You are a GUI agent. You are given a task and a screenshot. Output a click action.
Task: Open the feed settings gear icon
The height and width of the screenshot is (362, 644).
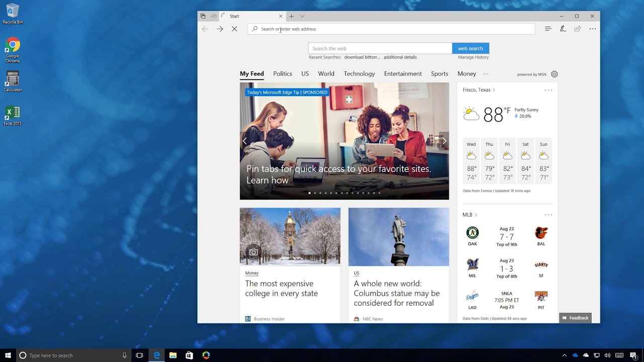[x=554, y=74]
